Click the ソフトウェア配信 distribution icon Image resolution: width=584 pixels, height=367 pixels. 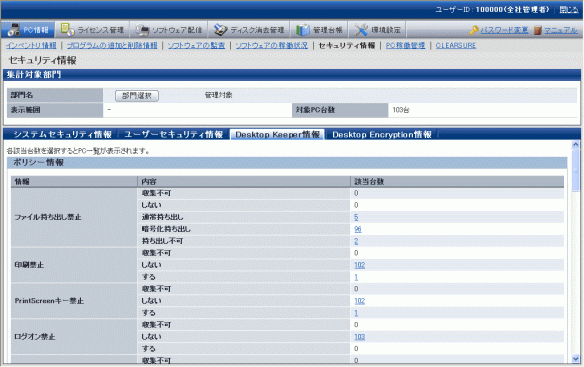point(142,30)
